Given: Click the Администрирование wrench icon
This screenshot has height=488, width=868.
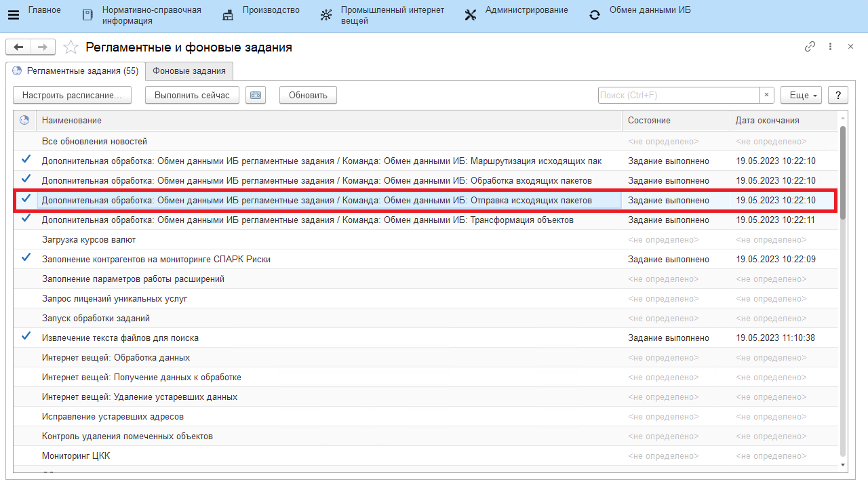Looking at the screenshot, I should click(x=471, y=16).
